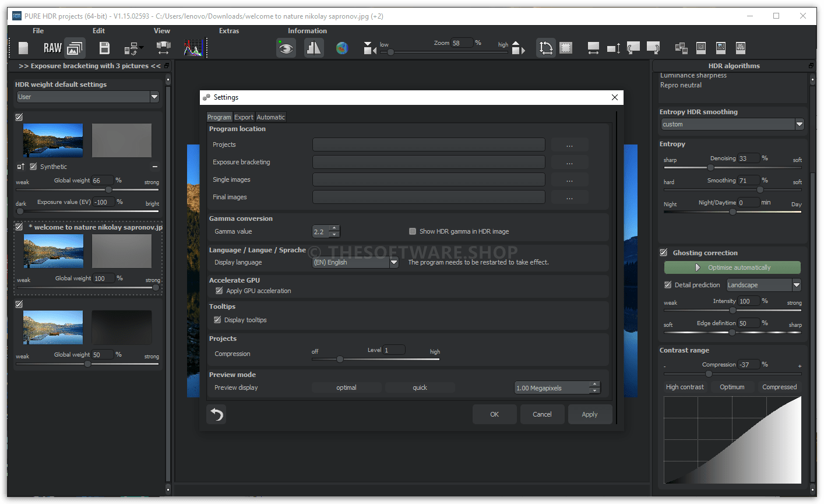Image resolution: width=824 pixels, height=504 pixels.
Task: Click the exposure bracketing image stack icon
Action: pyautogui.click(x=75, y=48)
